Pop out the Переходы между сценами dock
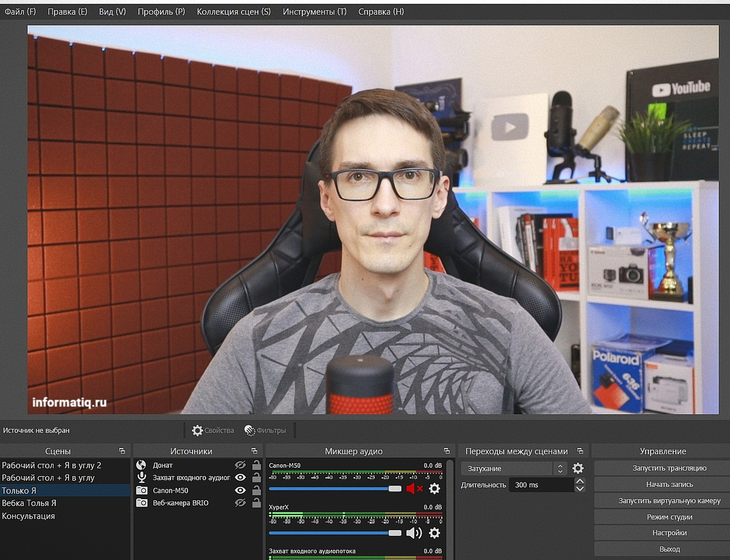This screenshot has width=730, height=560. coord(580,451)
